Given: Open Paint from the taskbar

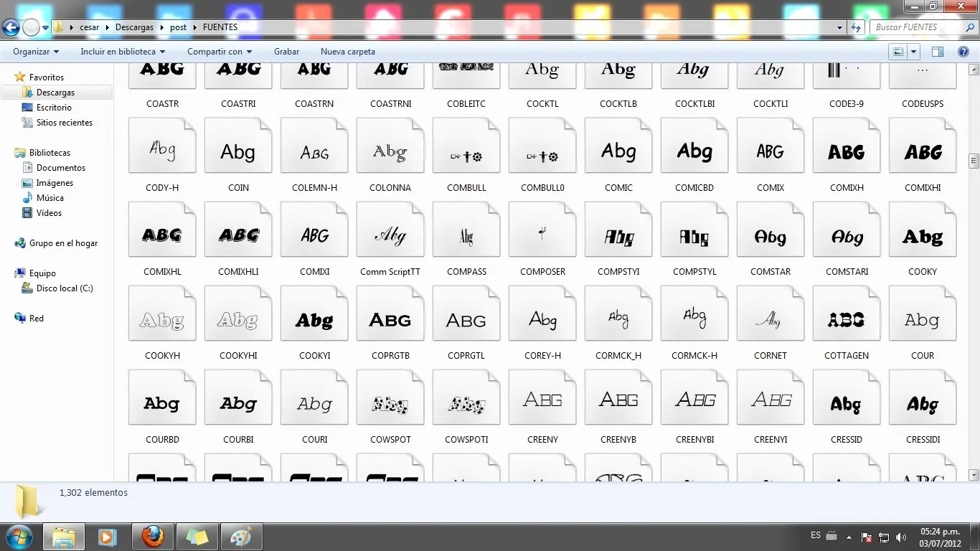Looking at the screenshot, I should coord(242,537).
